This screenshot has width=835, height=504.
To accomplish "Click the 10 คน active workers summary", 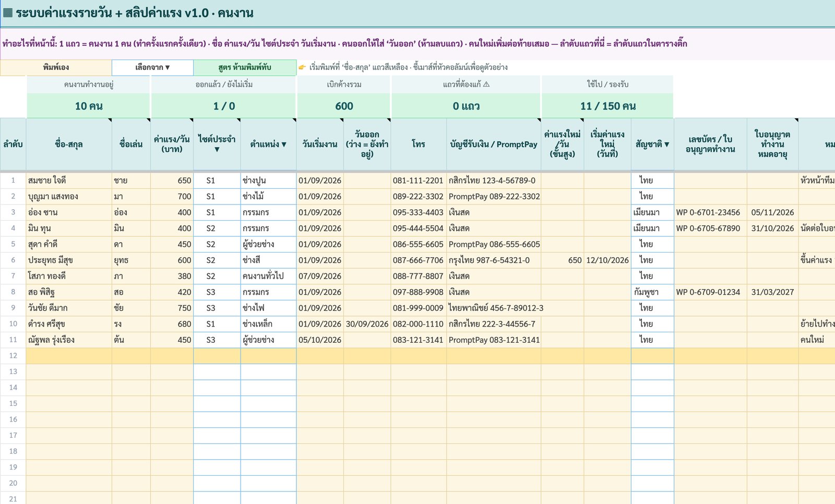I will click(x=89, y=106).
